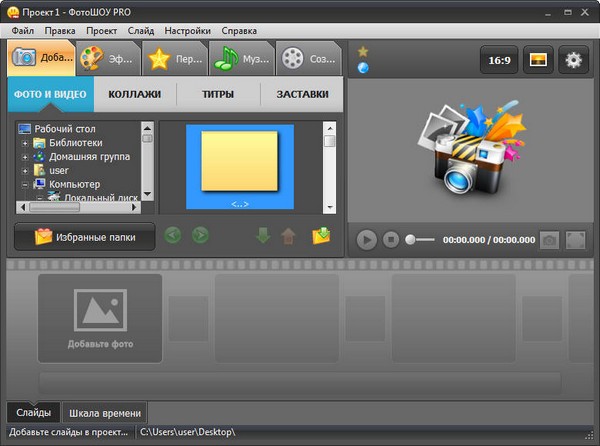Screen dimensions: 600x446
Task: Open the transitions tab with star icon
Action: pyautogui.click(x=174, y=58)
